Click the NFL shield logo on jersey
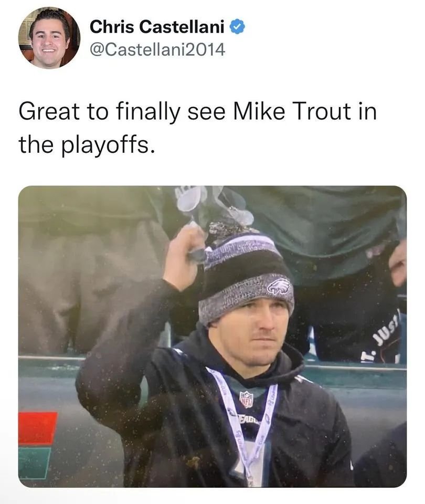Viewport: 425px width, 504px height. pyautogui.click(x=246, y=400)
